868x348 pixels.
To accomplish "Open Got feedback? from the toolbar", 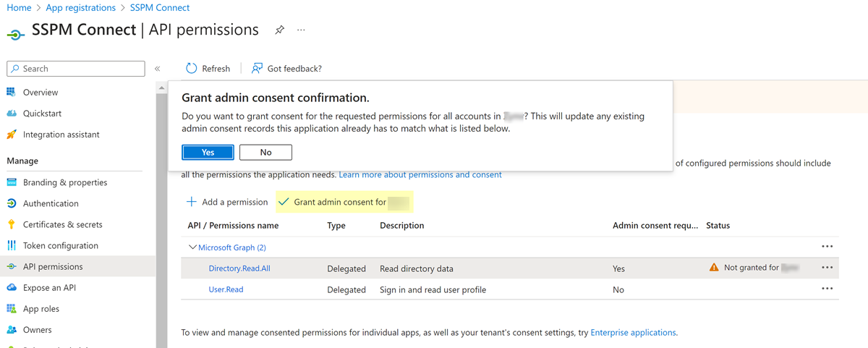I will point(286,69).
